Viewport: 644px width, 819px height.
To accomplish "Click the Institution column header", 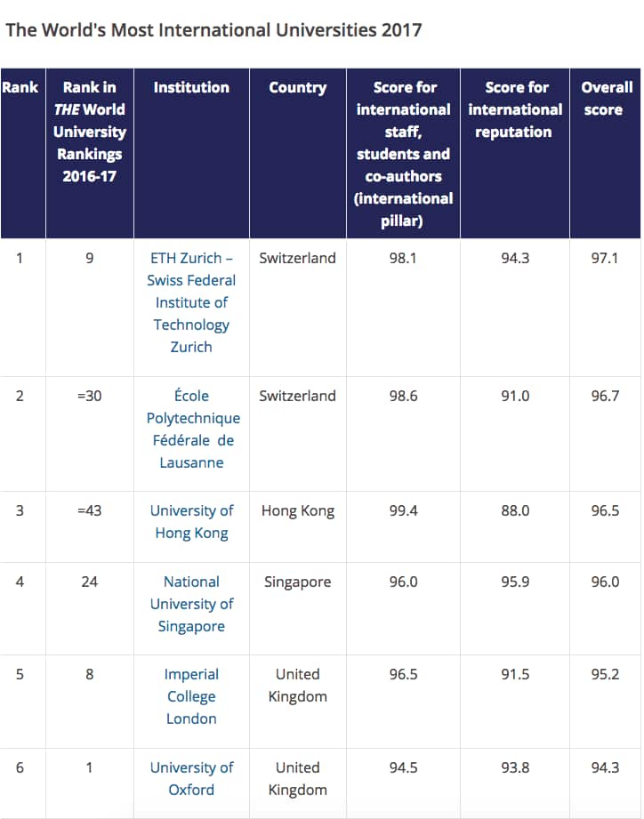I will tap(191, 87).
